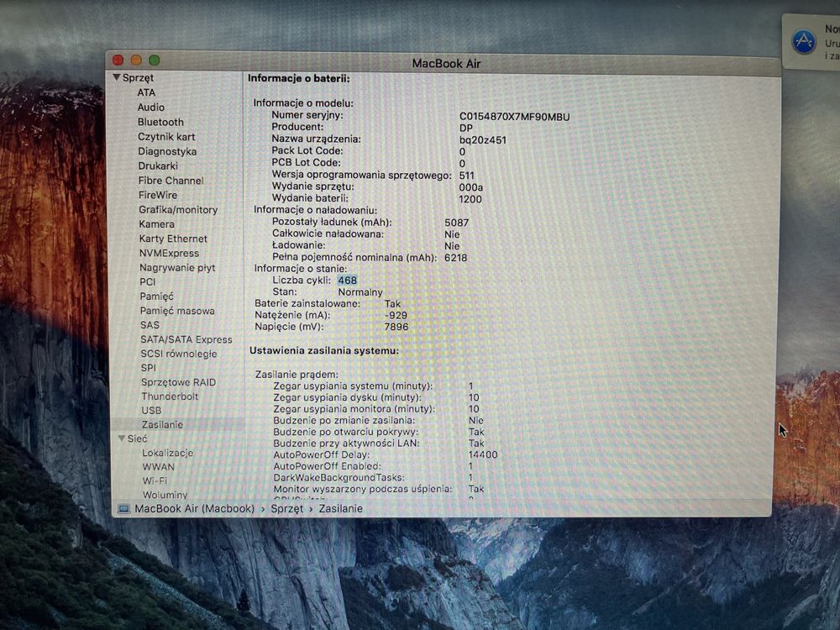Viewport: 840px width, 630px height.
Task: Select Woluminy in the sidebar
Action: click(165, 495)
